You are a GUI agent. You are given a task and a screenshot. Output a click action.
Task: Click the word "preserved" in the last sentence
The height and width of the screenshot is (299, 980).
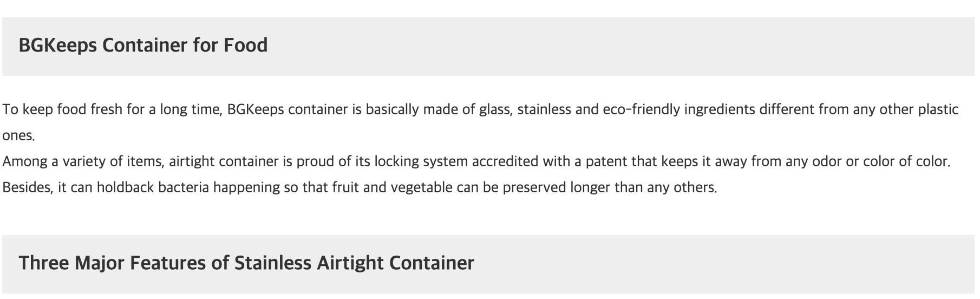pyautogui.click(x=533, y=188)
